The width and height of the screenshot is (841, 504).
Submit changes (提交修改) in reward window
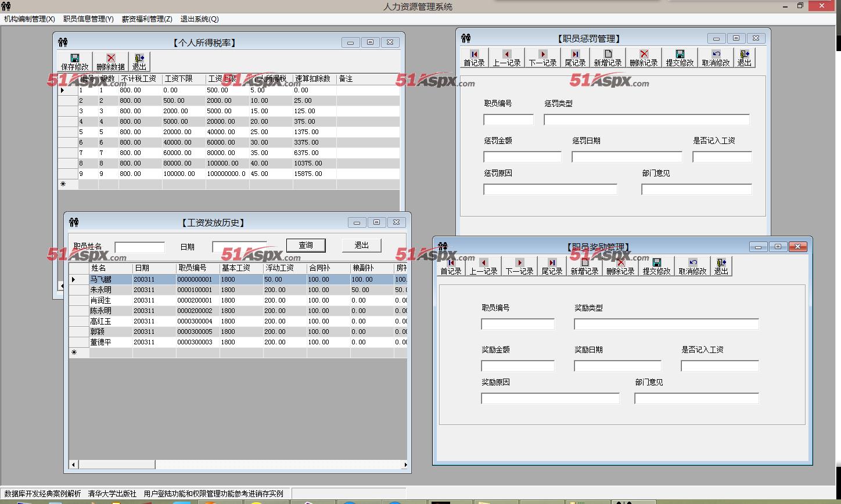[656, 267]
